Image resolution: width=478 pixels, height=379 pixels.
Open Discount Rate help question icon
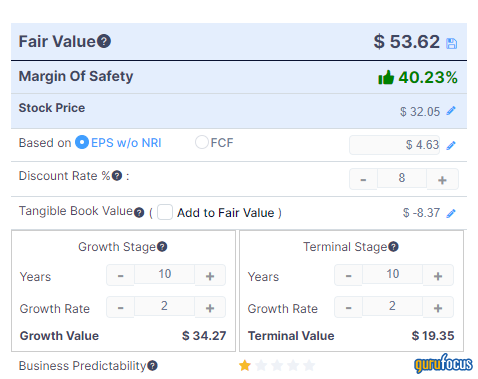(x=117, y=176)
